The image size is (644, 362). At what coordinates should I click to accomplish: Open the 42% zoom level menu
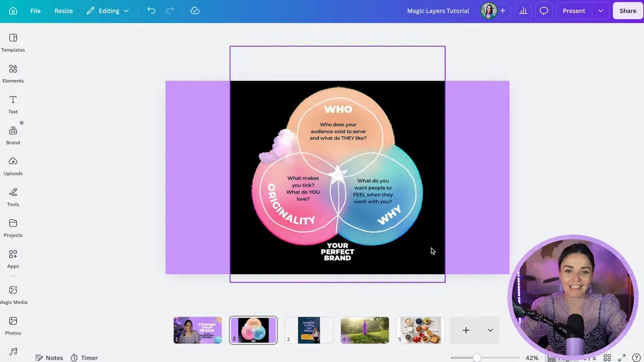tap(532, 357)
